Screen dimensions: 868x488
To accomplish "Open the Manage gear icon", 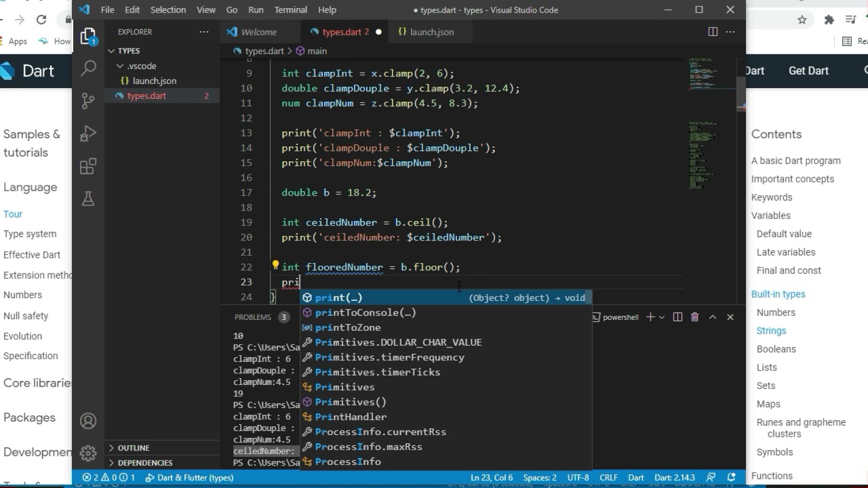I will pyautogui.click(x=88, y=453).
